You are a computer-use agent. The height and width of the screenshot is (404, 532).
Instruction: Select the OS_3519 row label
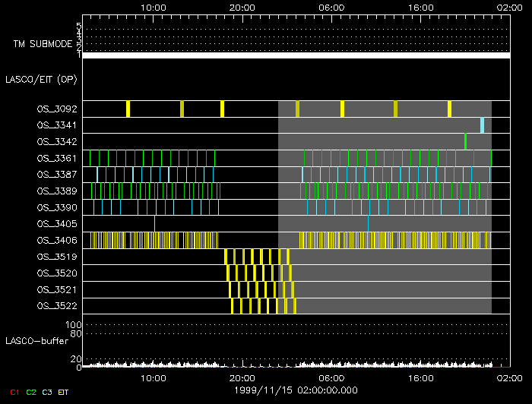(x=57, y=257)
